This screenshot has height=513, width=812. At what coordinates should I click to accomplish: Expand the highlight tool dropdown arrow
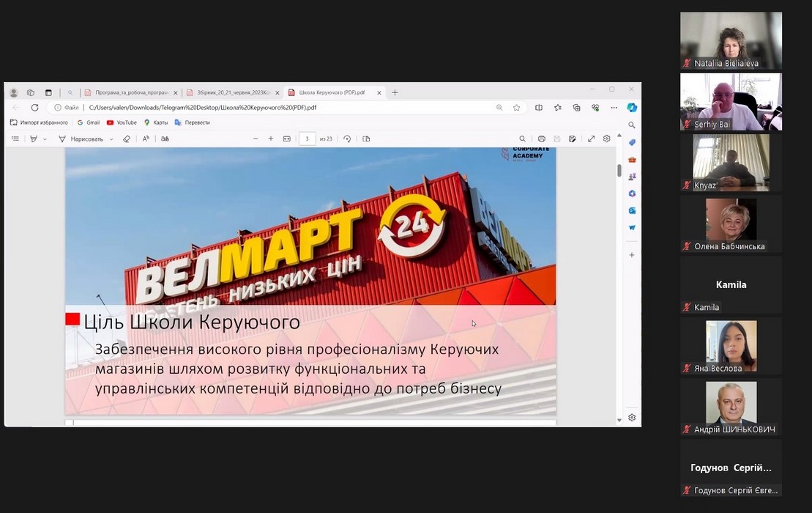coord(45,139)
